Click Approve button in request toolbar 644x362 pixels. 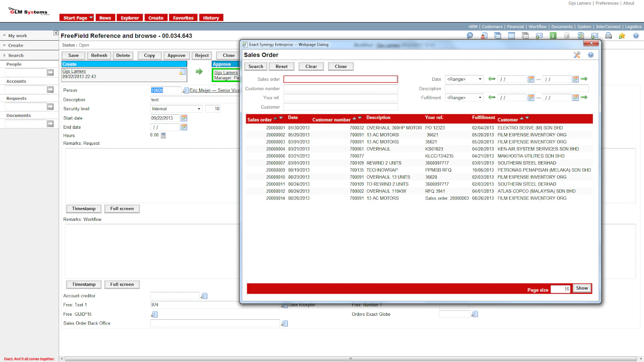(176, 56)
